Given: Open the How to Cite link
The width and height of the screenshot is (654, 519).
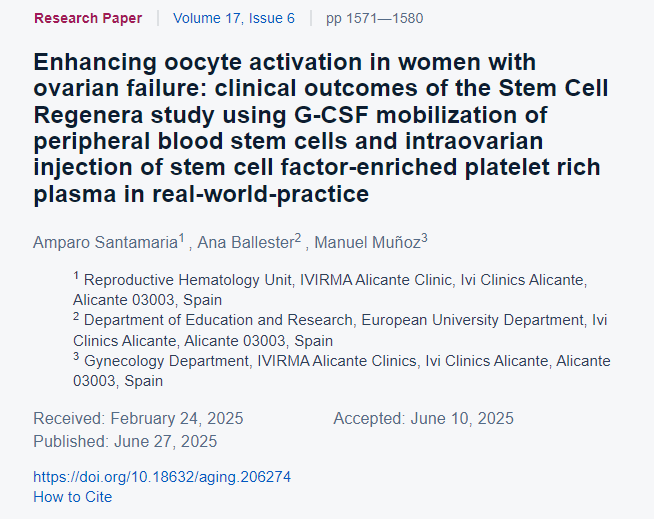Looking at the screenshot, I should coord(73,497).
